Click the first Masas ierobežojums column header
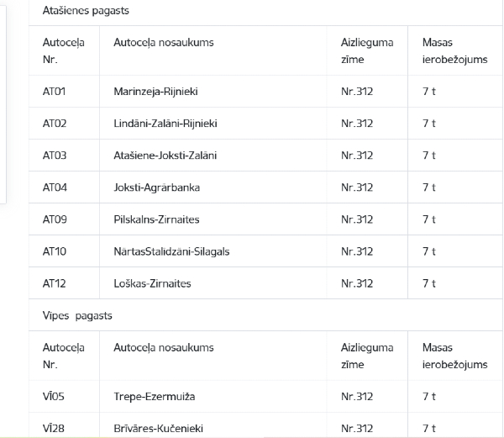The image size is (504, 438). click(x=454, y=50)
